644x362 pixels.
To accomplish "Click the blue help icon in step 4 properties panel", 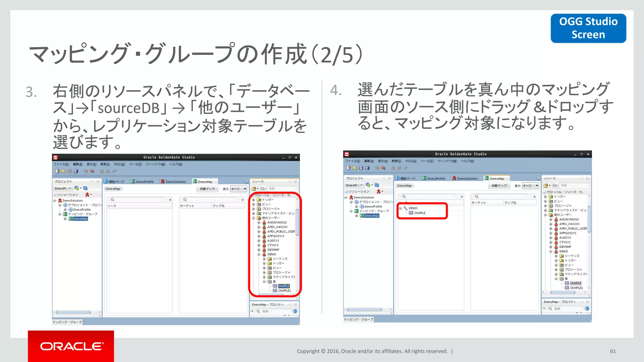I will (x=587, y=309).
